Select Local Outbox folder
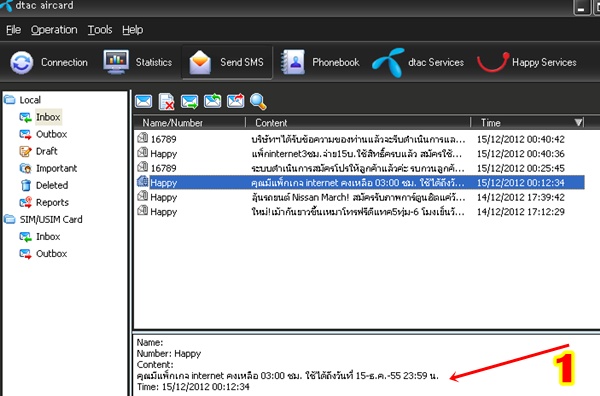Image resolution: width=600 pixels, height=396 pixels. [x=51, y=134]
